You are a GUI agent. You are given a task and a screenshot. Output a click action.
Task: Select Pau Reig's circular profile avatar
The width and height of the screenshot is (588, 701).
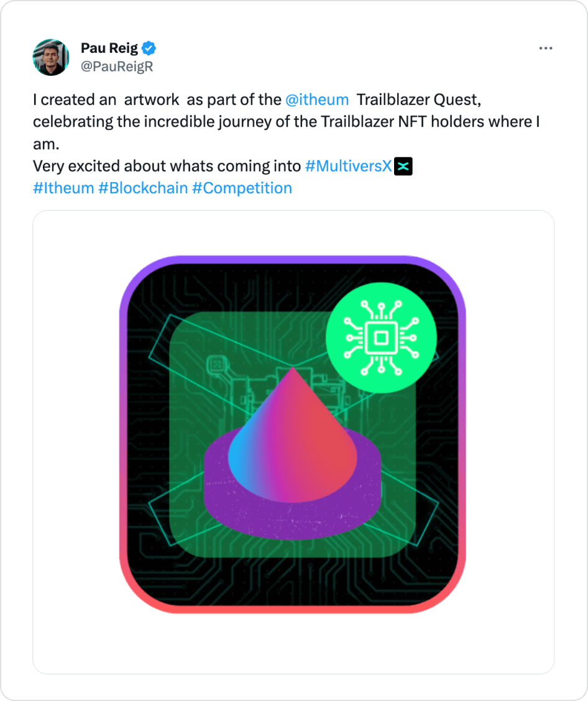50,57
